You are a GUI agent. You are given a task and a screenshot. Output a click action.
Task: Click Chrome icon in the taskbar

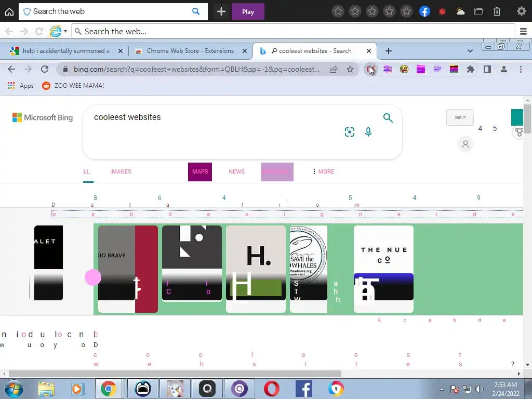tap(109, 389)
